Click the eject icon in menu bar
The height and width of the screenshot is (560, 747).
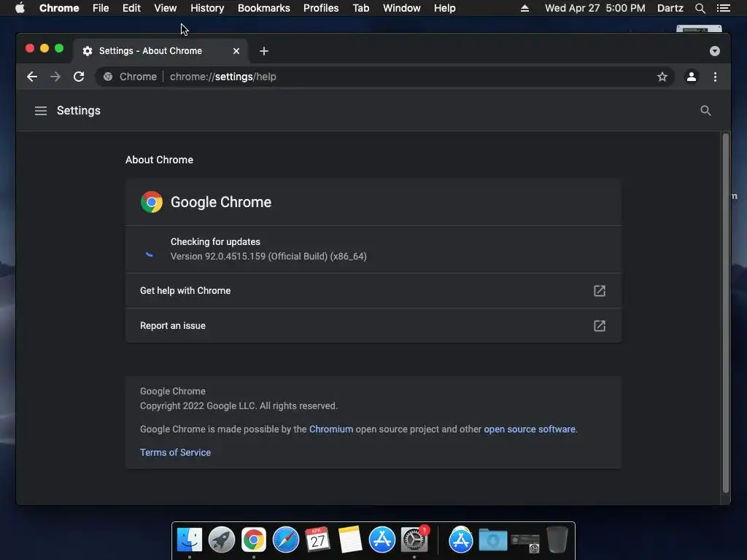coord(525,8)
